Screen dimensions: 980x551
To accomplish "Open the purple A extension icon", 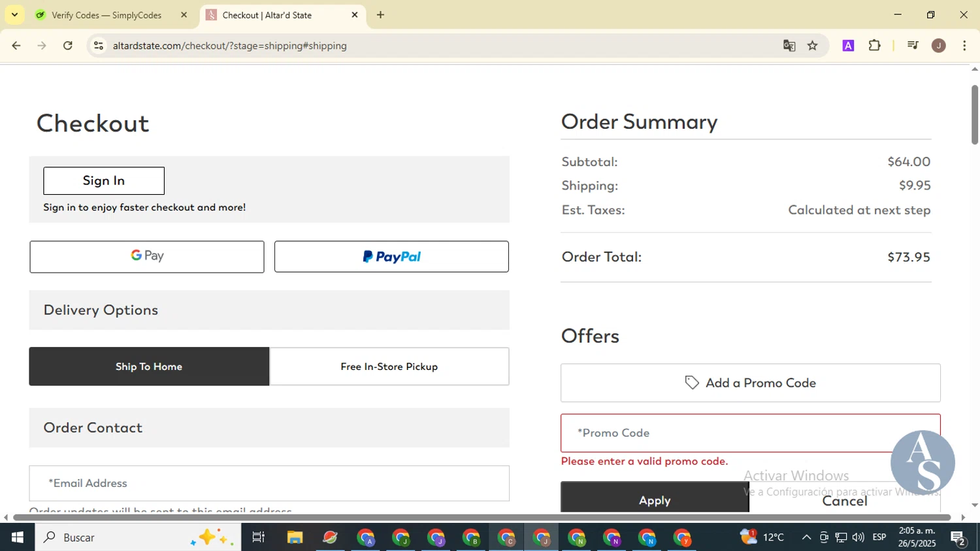I will pos(848,46).
